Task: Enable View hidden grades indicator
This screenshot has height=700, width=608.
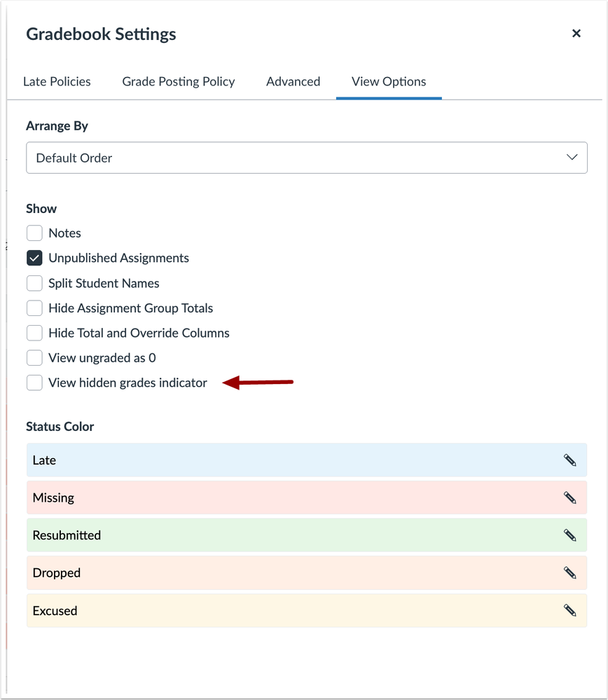Action: click(x=34, y=383)
